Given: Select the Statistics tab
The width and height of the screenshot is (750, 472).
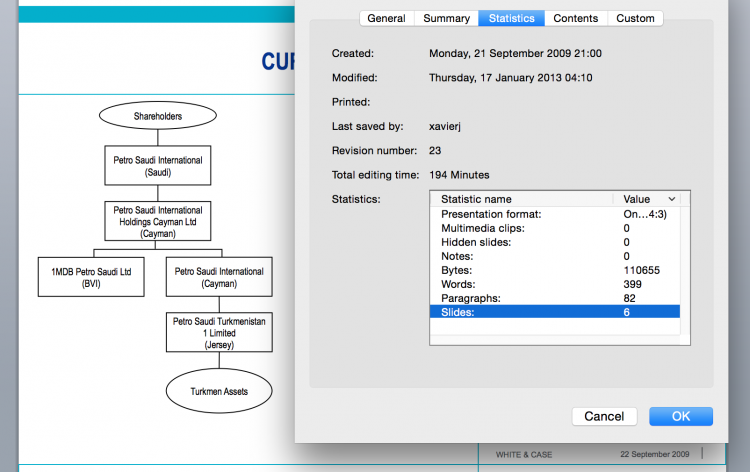Looking at the screenshot, I should pos(511,18).
